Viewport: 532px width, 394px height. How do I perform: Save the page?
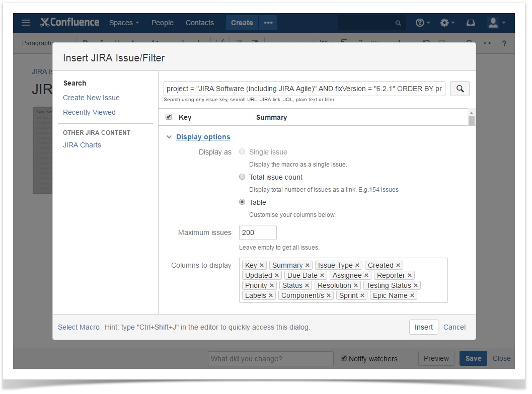click(x=473, y=358)
